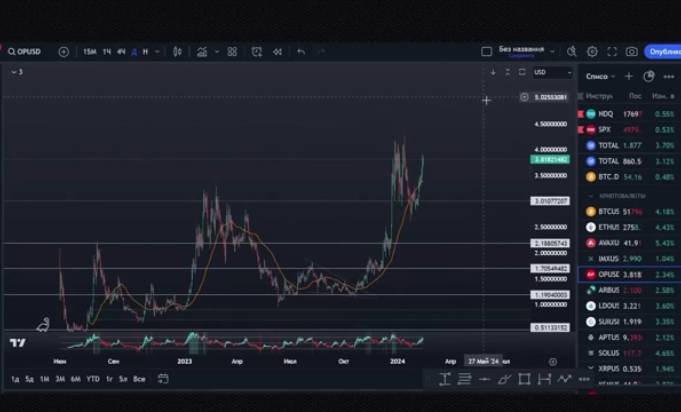Click the bar replay rewind icon
The image size is (681, 412).
[x=278, y=52]
